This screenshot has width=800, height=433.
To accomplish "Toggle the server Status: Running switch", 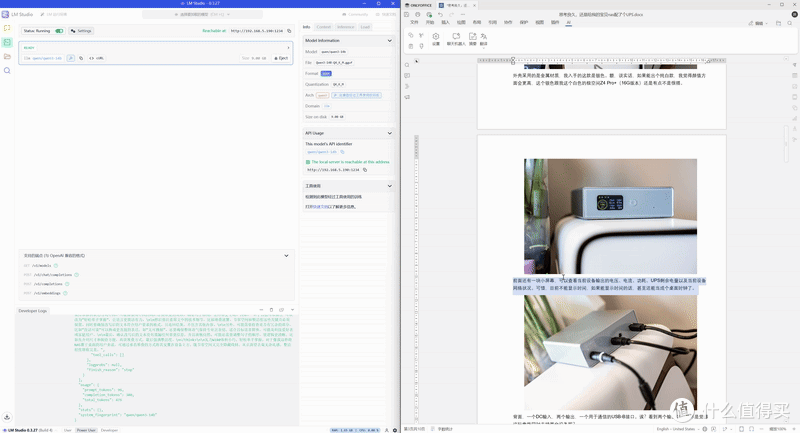I will 59,31.
